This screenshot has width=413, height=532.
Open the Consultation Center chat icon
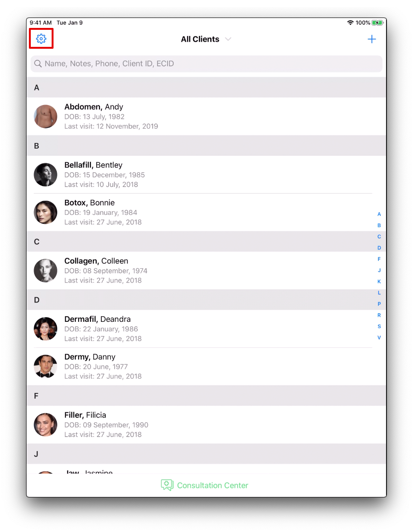click(167, 485)
